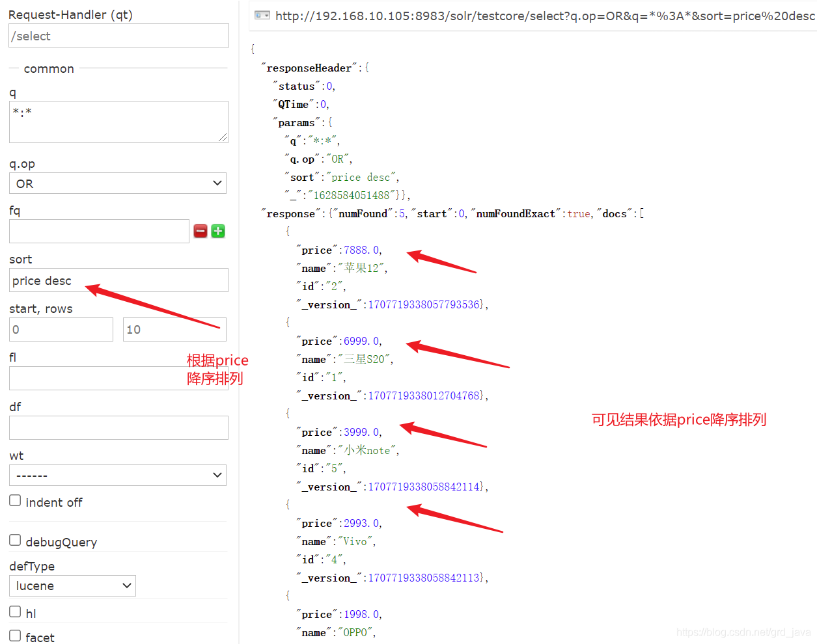The width and height of the screenshot is (817, 644).
Task: Click the QTime key in responseHeader
Action: (294, 104)
